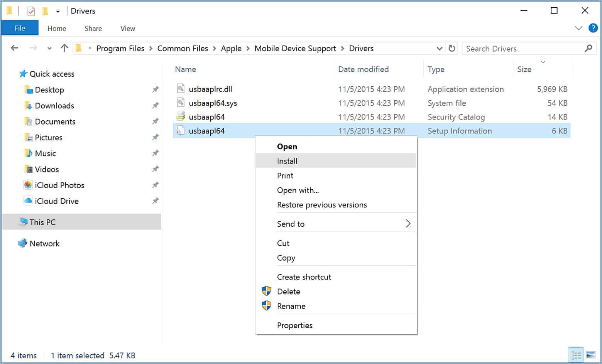Screen dimensions: 602x364
Task: Click the Properties checkmark icon in title bar
Action: point(31,11)
